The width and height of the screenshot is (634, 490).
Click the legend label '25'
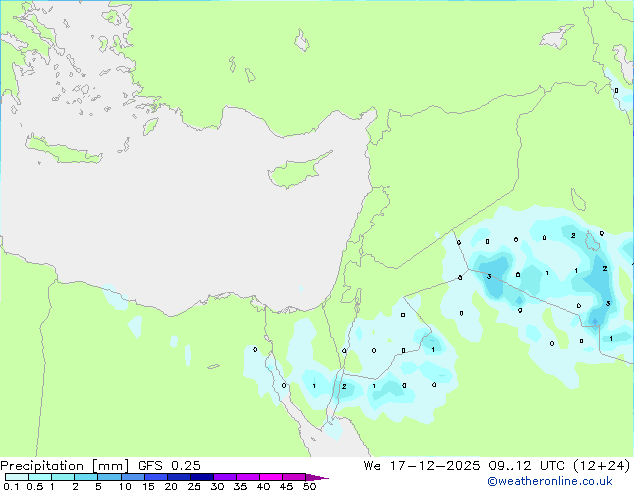(194, 486)
